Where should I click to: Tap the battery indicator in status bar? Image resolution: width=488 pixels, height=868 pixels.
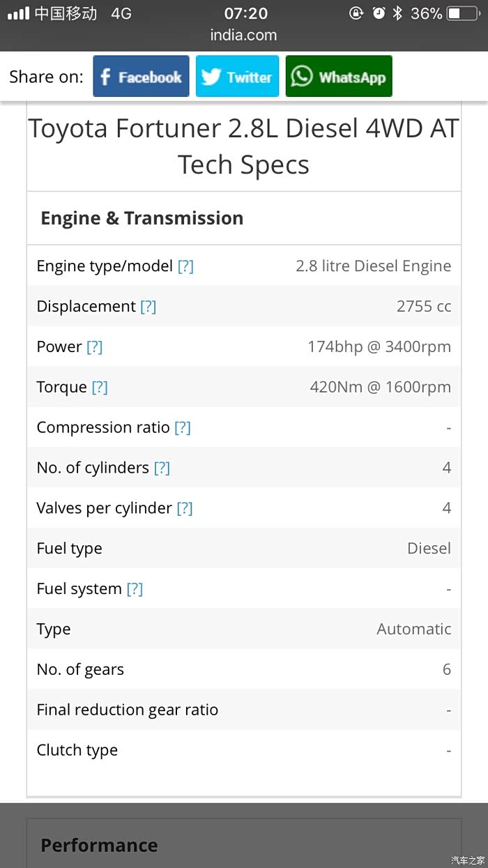(x=462, y=13)
